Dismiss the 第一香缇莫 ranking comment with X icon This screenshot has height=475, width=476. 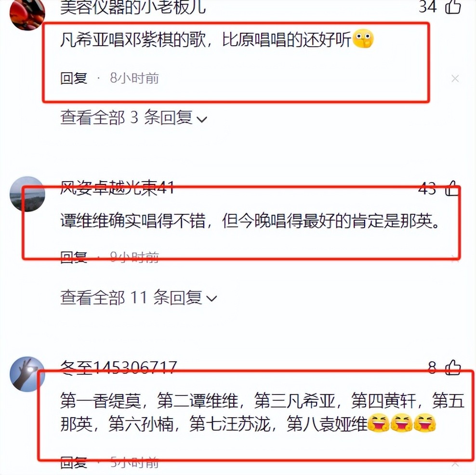tap(455, 464)
